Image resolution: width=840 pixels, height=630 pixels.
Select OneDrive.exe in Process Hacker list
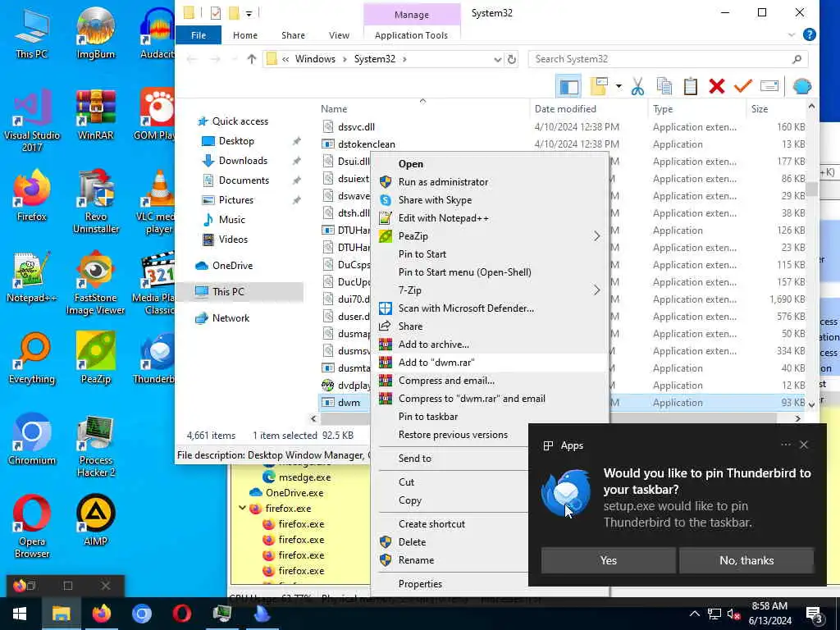pyautogui.click(x=294, y=493)
